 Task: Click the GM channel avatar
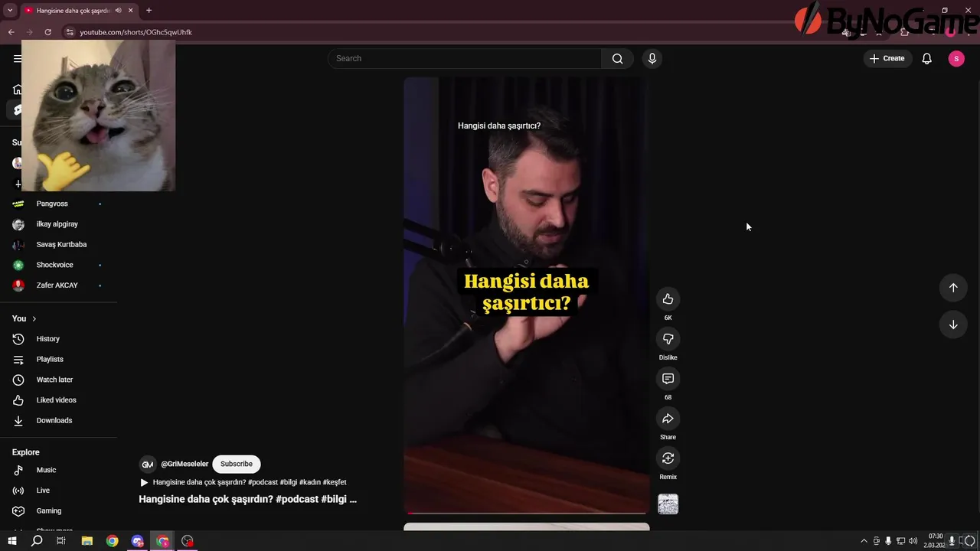coord(147,464)
